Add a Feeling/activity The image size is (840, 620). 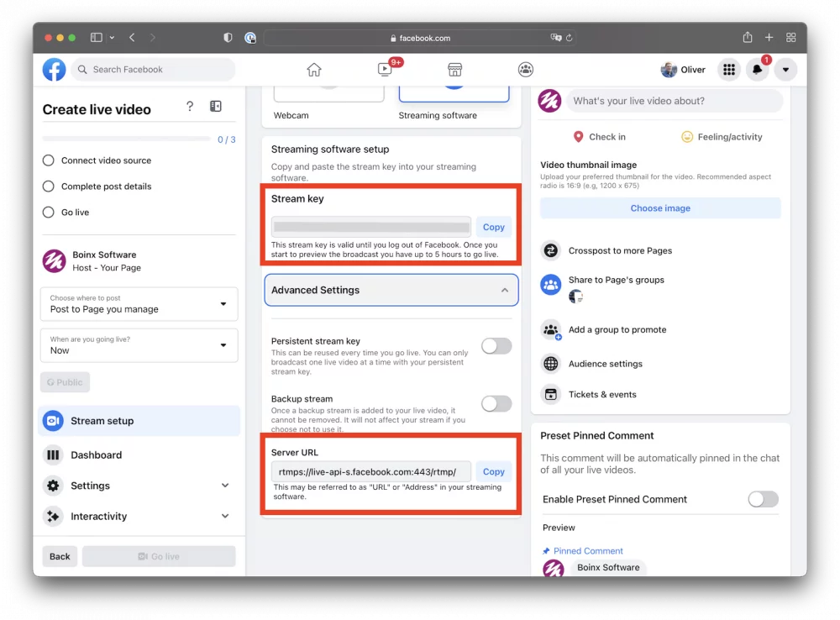click(722, 137)
